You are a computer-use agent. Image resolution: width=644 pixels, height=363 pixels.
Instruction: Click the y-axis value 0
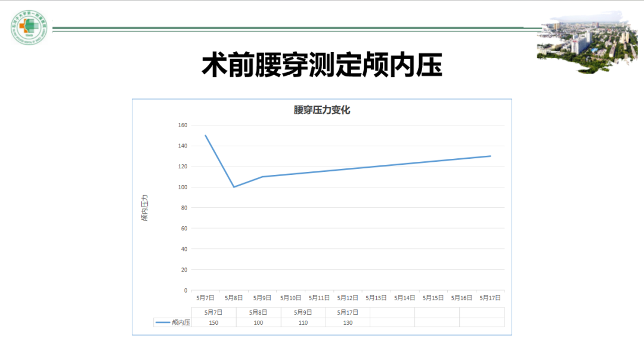(x=185, y=290)
